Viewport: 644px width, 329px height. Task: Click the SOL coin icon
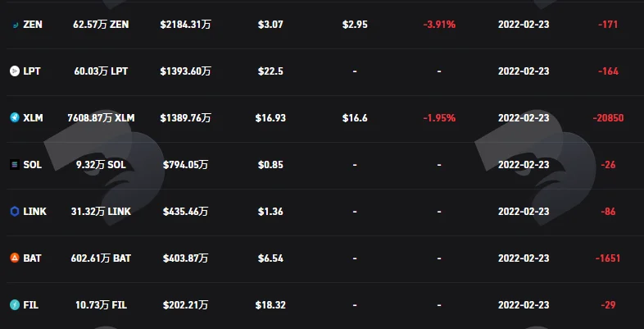tap(15, 165)
